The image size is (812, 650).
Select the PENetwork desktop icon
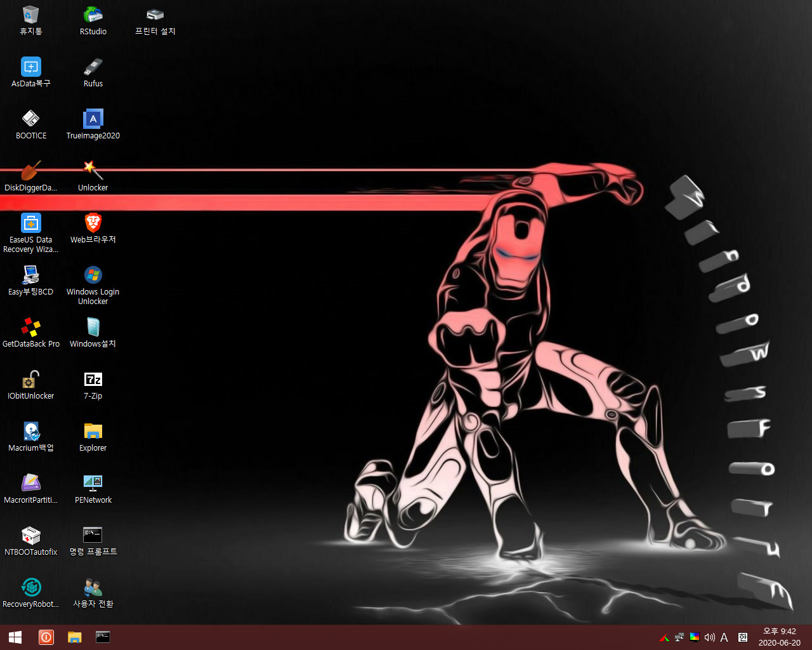point(93,489)
